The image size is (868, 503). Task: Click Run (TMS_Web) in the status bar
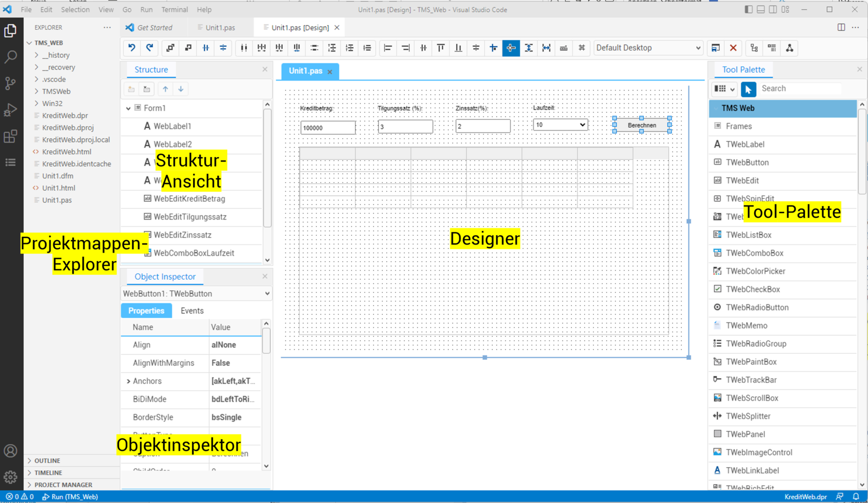pos(71,496)
